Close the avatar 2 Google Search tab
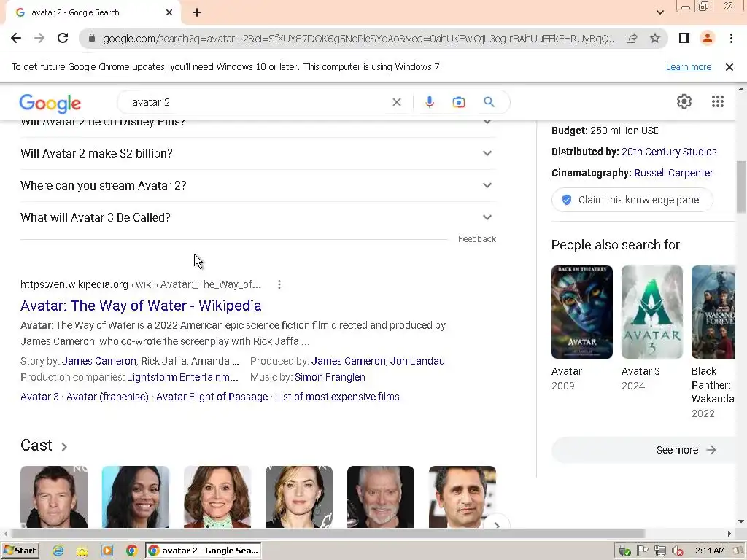 (x=169, y=12)
